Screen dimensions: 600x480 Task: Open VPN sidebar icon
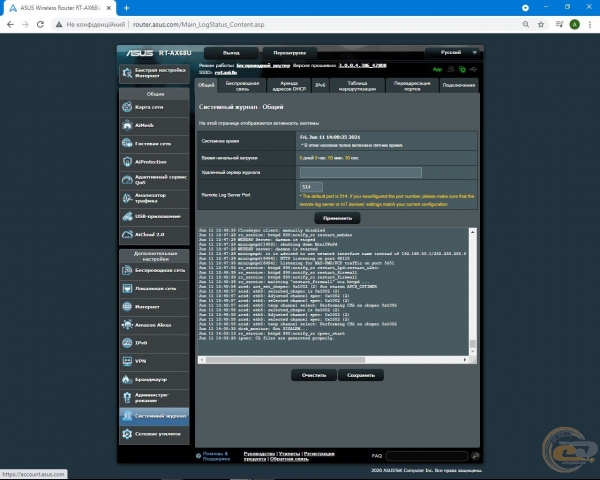pos(127,361)
